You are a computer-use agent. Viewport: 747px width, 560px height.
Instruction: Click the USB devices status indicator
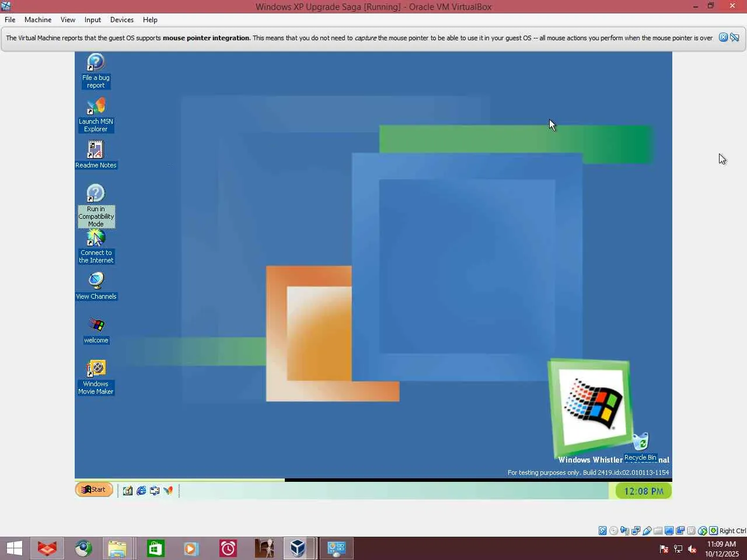click(x=647, y=530)
